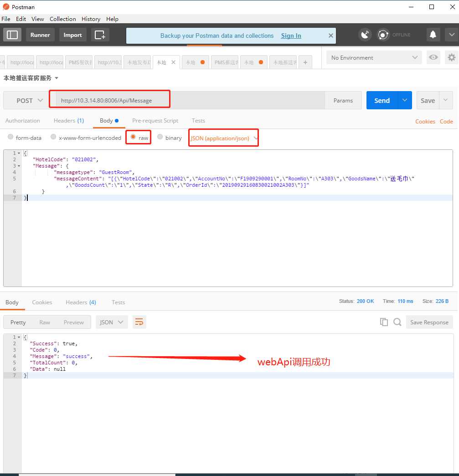This screenshot has height=476, width=459.
Task: Open the History menu
Action: pos(91,19)
